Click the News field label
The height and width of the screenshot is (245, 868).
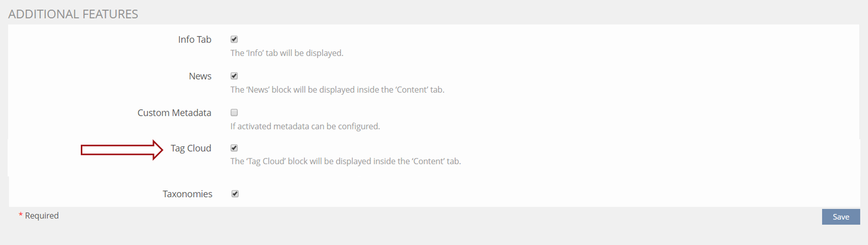coord(200,76)
